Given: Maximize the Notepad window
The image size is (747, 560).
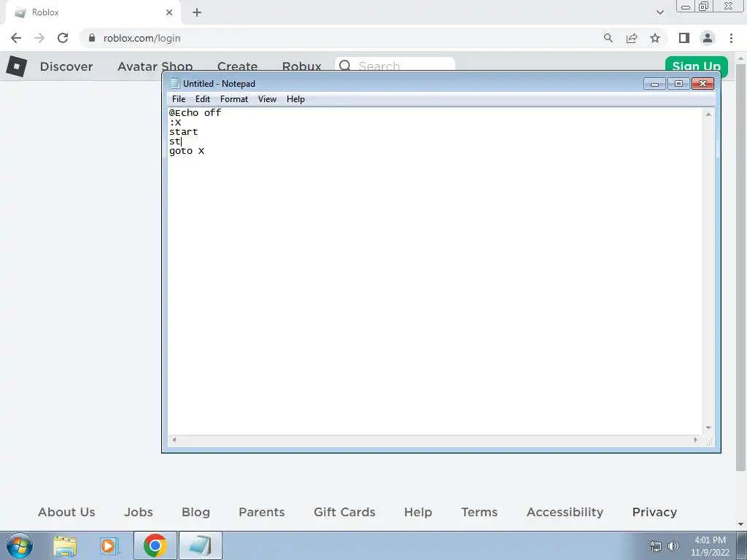Looking at the screenshot, I should click(x=678, y=84).
